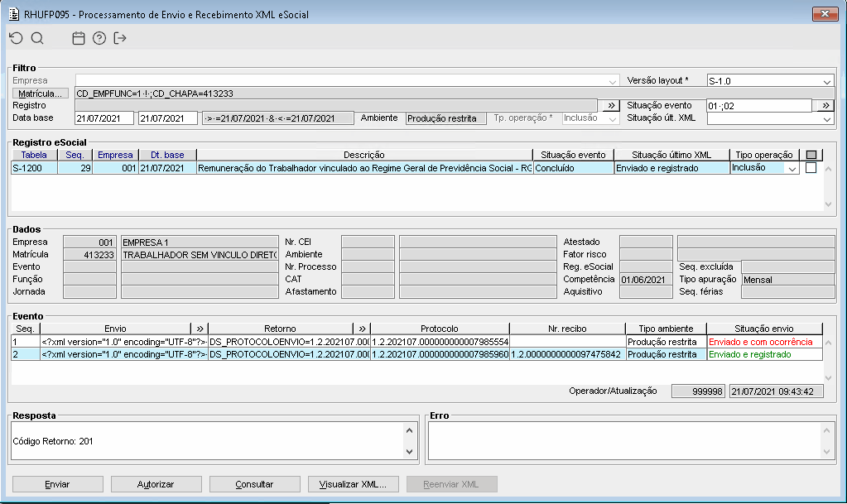Click the Tipo apuração Mensal field
The width and height of the screenshot is (847, 504).
787,280
